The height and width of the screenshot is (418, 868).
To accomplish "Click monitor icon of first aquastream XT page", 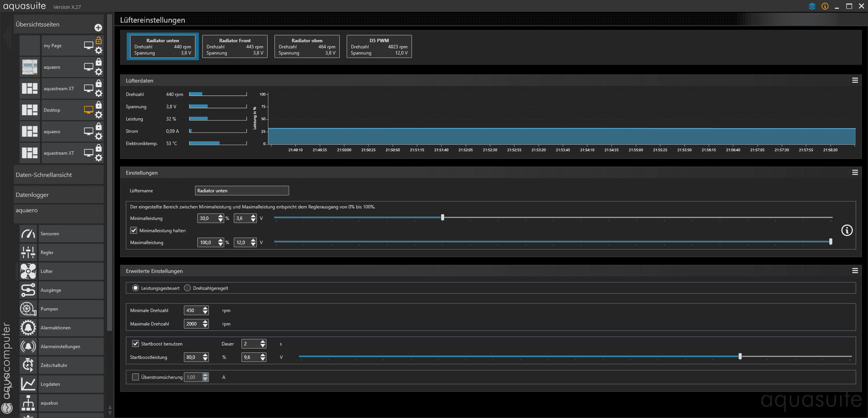I will click(88, 89).
